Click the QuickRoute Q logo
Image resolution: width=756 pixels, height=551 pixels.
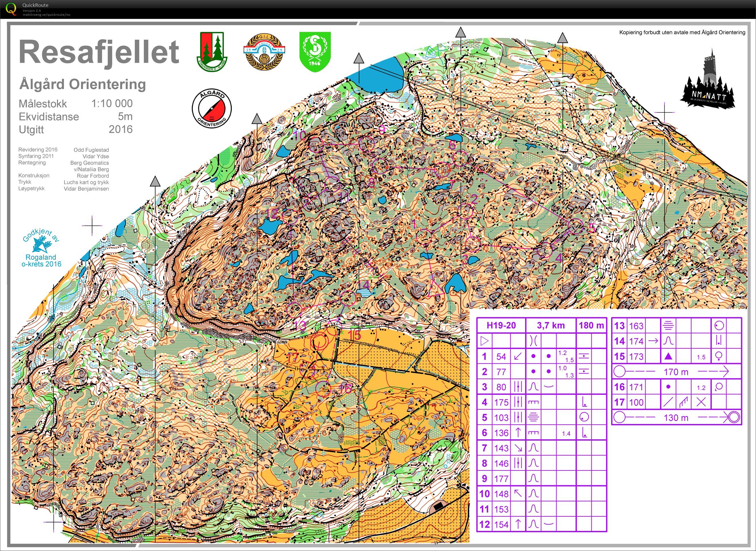(11, 9)
